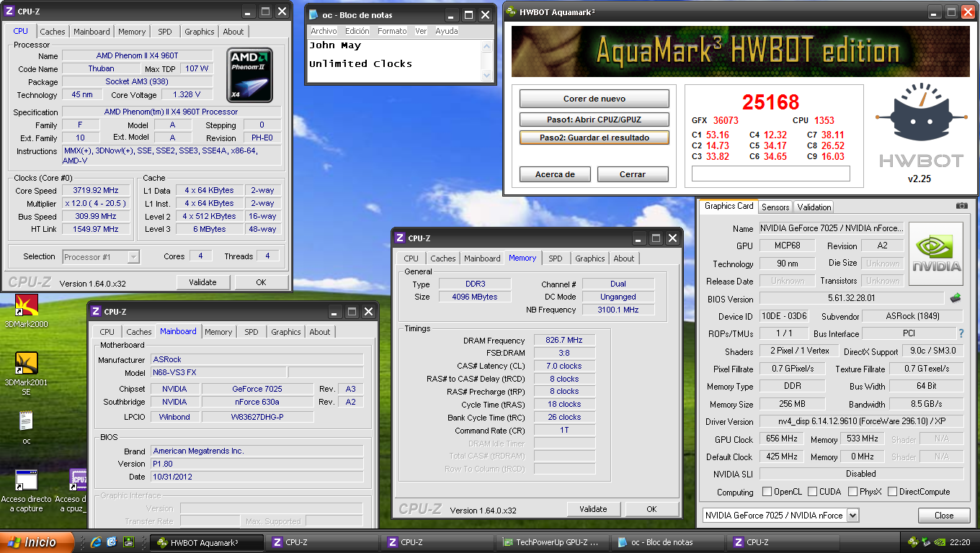Open the Ayuda menu in notepad
Image resolution: width=980 pixels, height=553 pixels.
tap(446, 31)
